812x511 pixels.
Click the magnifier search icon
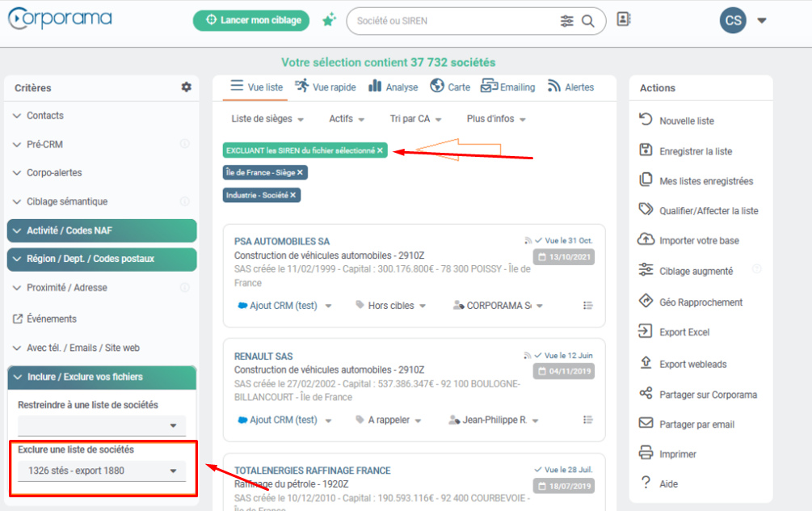click(x=587, y=21)
